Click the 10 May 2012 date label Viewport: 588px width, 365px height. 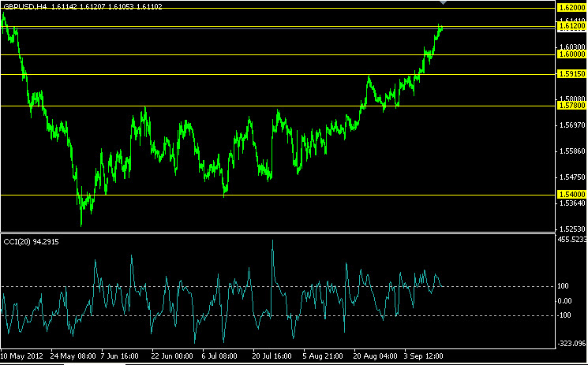22,356
